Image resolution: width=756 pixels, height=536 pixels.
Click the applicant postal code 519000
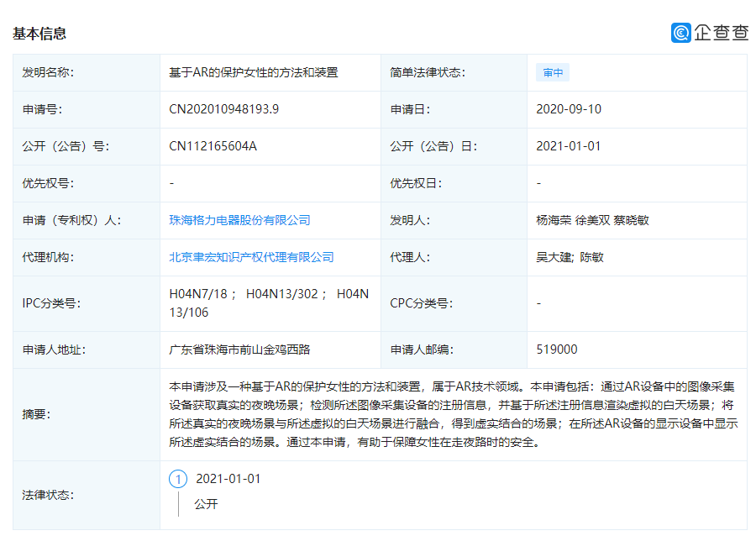point(556,349)
